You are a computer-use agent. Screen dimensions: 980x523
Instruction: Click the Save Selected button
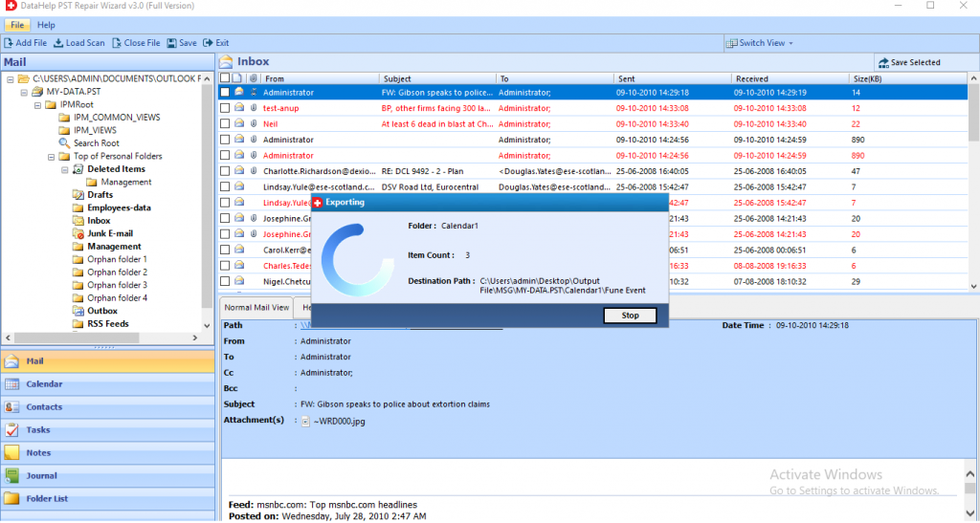pos(908,62)
